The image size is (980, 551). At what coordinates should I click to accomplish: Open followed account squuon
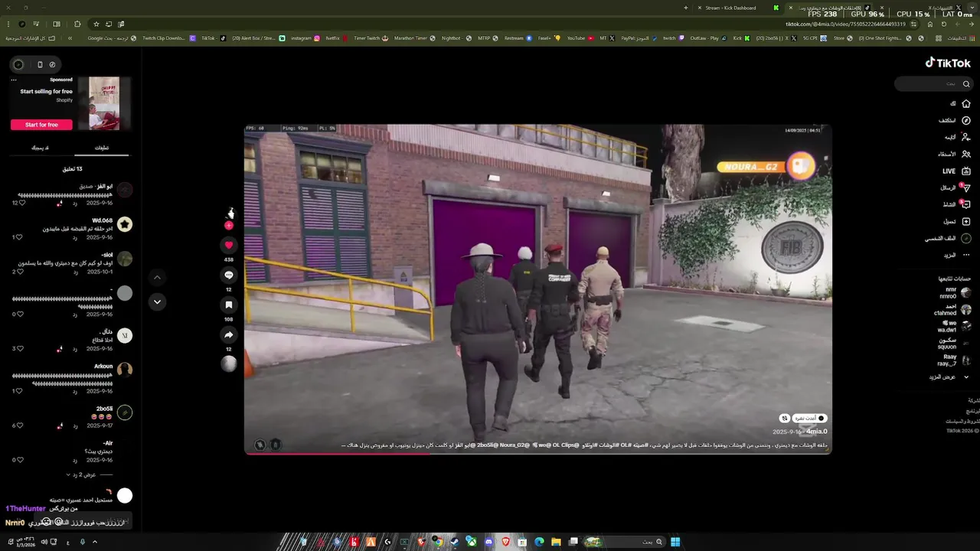point(955,343)
